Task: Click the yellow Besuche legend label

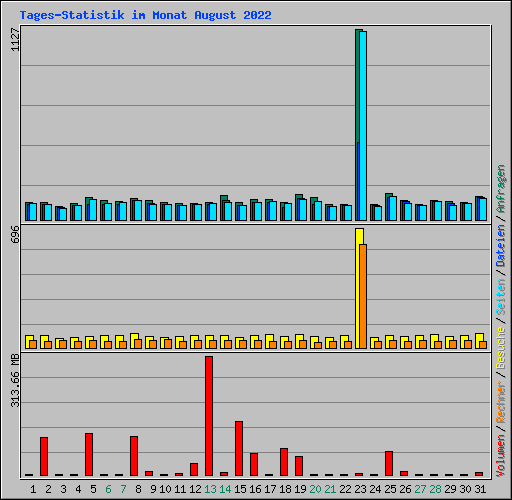Action: click(x=500, y=347)
